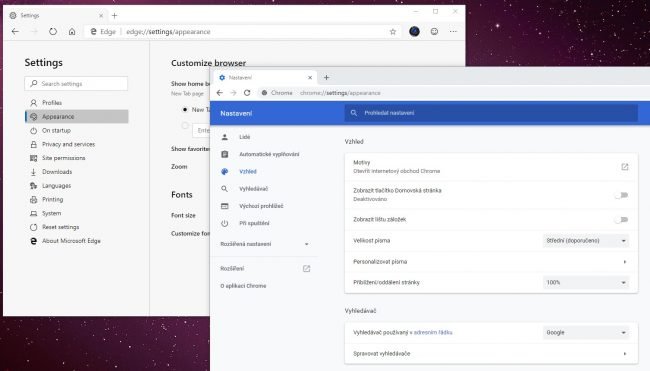Focus the Edge Search settings field

tap(76, 84)
